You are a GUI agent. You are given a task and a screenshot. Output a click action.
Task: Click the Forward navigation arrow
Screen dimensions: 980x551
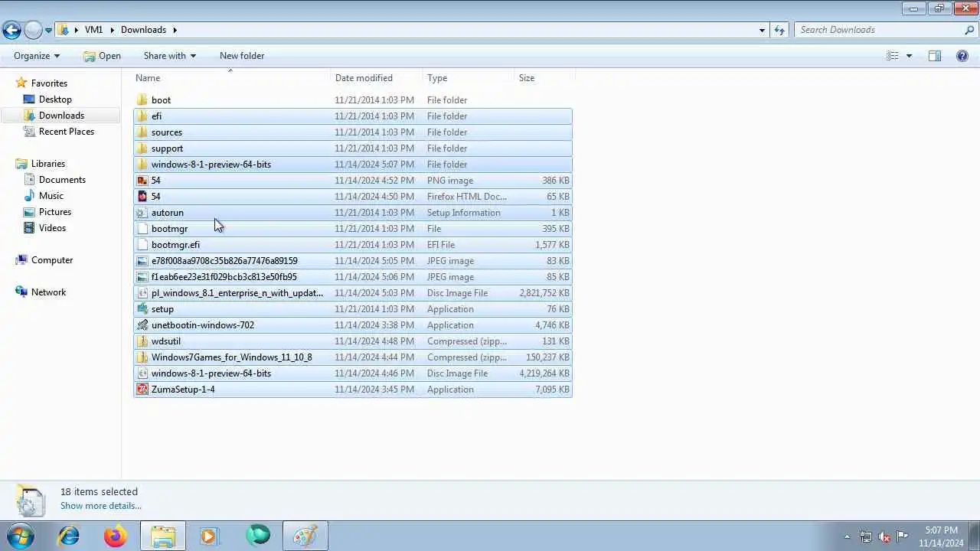point(33,30)
